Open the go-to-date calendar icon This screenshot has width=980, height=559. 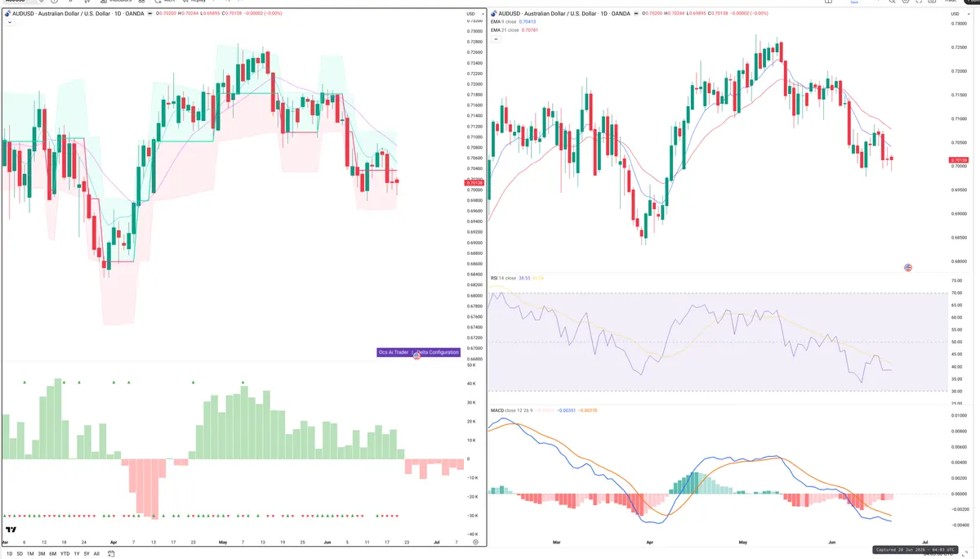(111, 553)
